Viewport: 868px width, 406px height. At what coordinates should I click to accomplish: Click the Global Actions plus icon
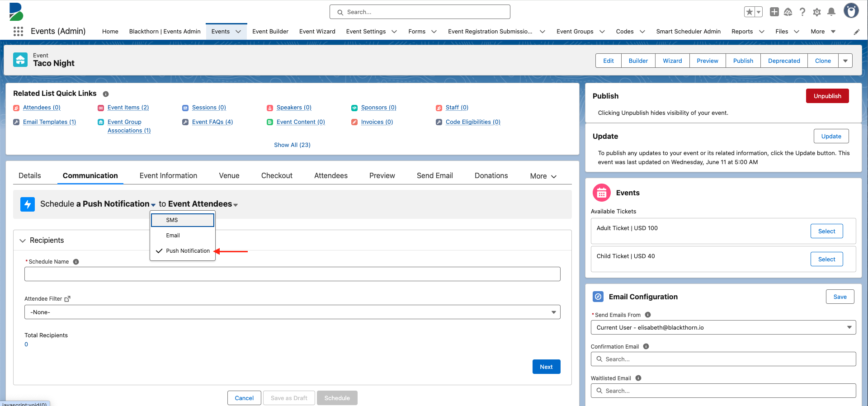[774, 12]
